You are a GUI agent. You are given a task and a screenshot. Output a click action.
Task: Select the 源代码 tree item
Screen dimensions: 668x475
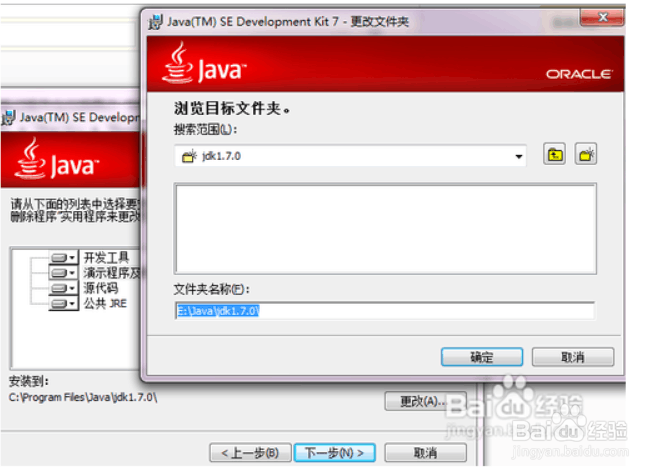[101, 288]
